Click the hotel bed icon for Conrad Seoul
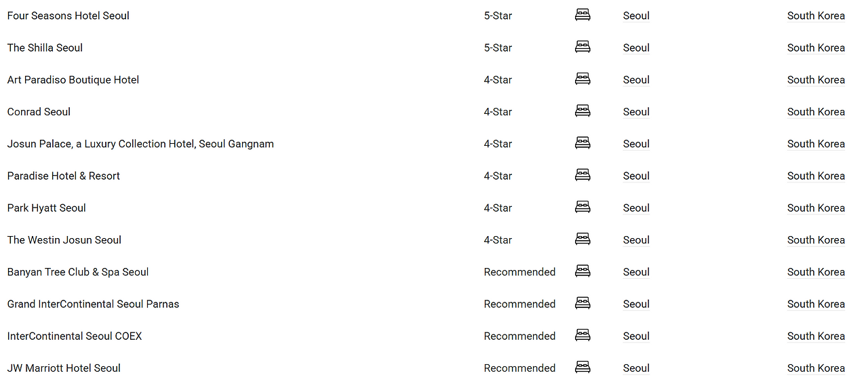The width and height of the screenshot is (868, 388). (583, 111)
